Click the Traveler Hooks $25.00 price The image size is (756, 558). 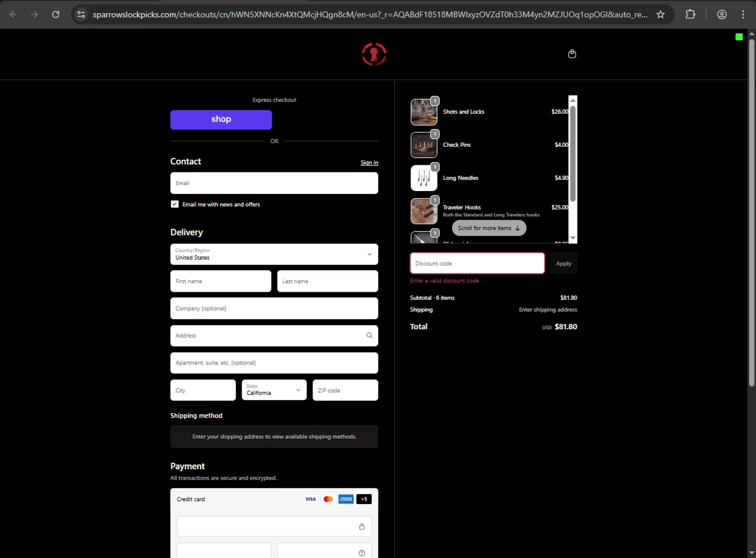[560, 207]
